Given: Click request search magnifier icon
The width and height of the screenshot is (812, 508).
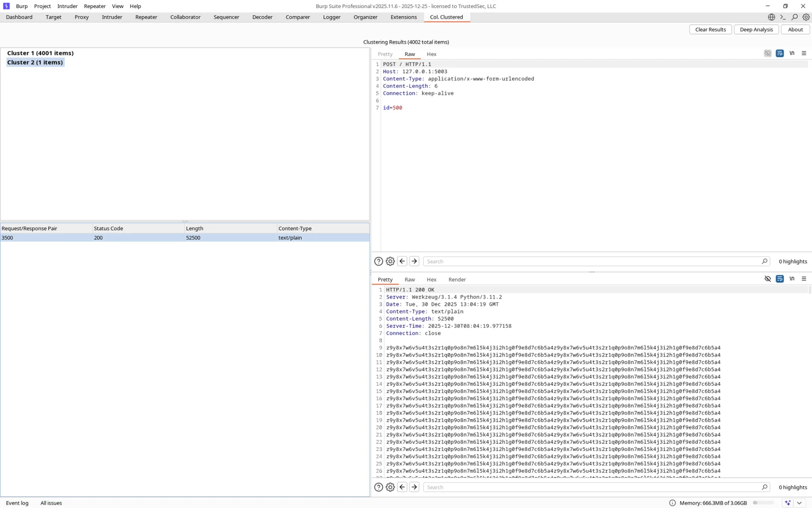Looking at the screenshot, I should (x=764, y=261).
